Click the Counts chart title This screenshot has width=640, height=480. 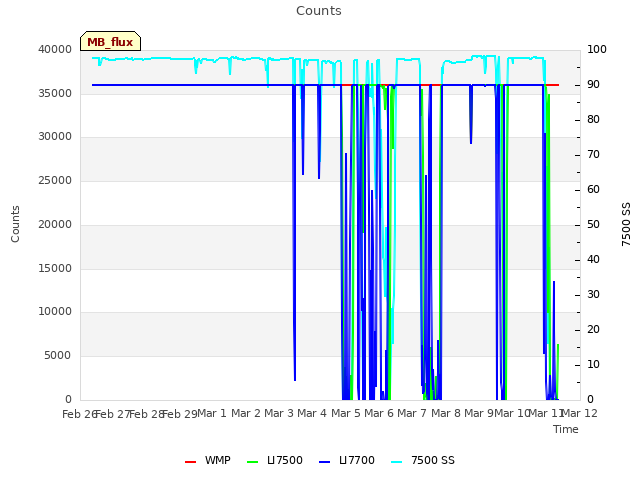[x=319, y=11]
